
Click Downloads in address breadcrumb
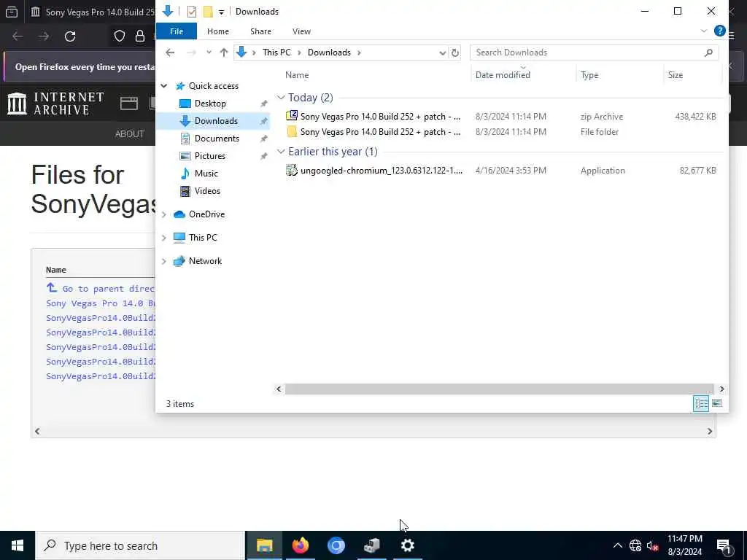point(329,52)
